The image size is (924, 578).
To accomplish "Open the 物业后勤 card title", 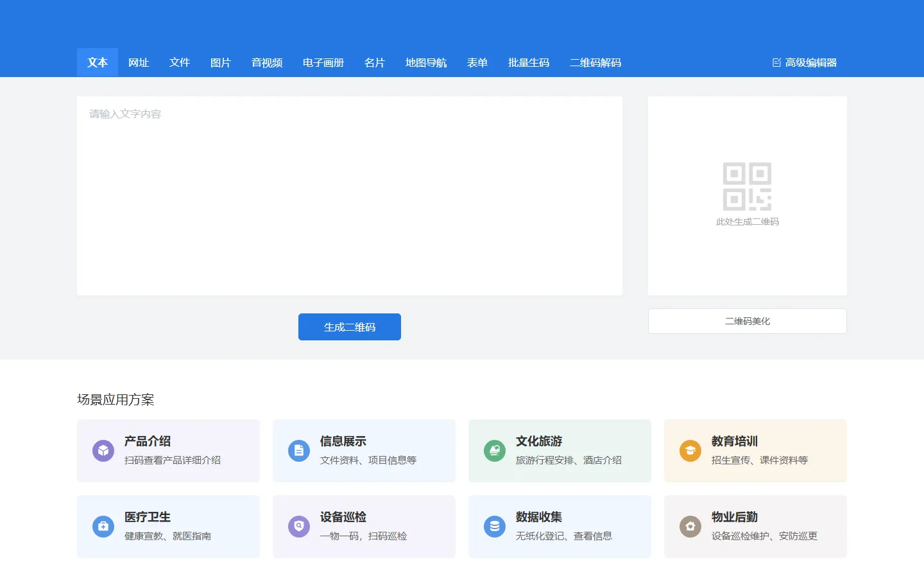I will [735, 517].
